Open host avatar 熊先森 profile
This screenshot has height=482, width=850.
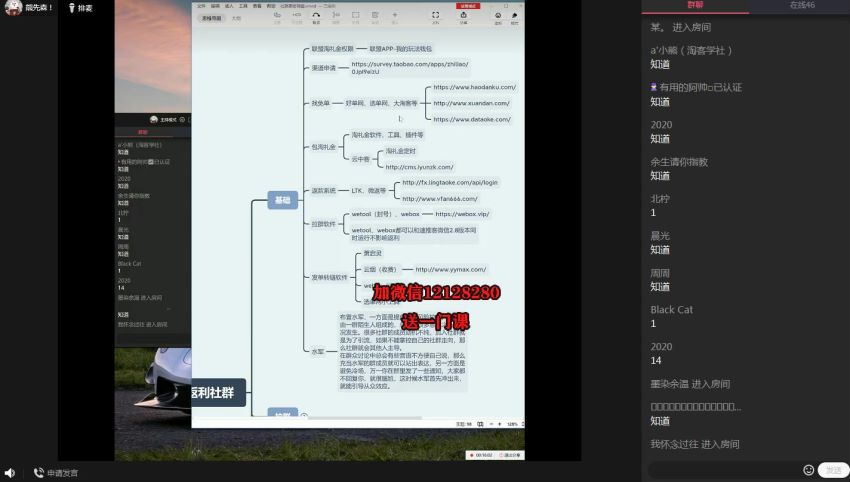[13, 7]
